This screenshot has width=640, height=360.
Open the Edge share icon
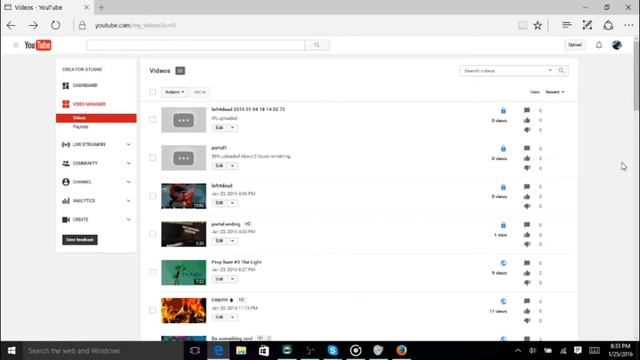click(x=608, y=25)
